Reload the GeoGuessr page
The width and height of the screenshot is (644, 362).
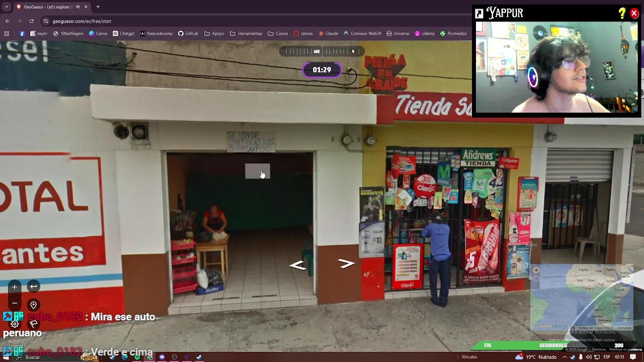(x=31, y=21)
